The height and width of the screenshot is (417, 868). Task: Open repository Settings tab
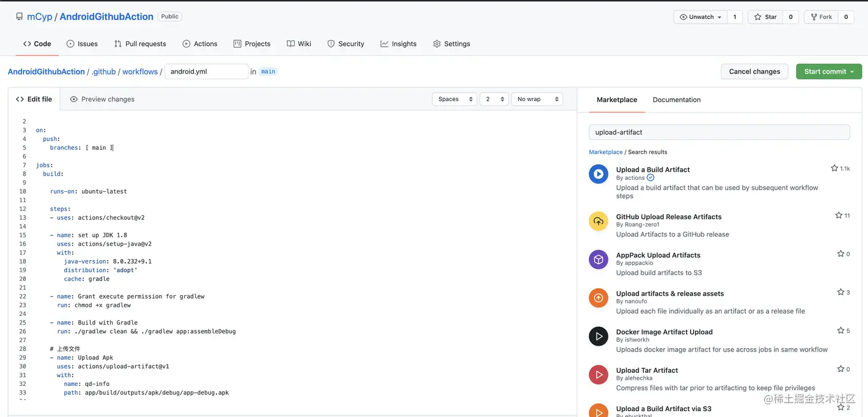[x=451, y=44]
